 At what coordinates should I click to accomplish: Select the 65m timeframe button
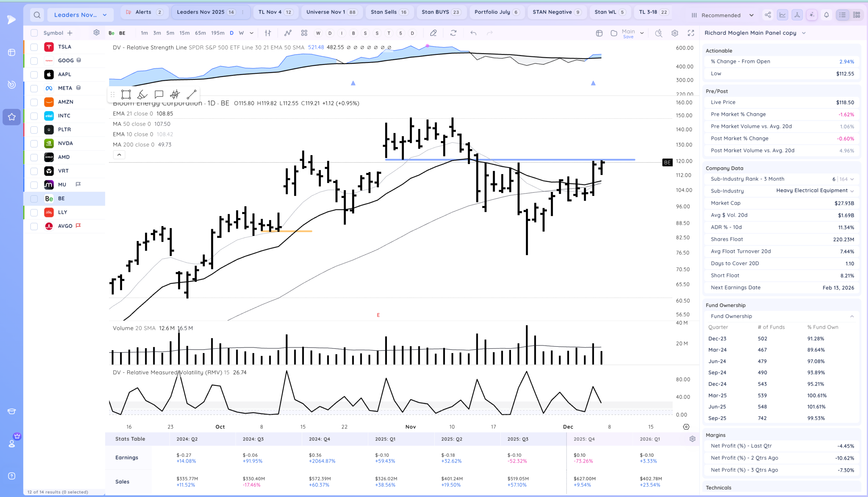point(200,33)
